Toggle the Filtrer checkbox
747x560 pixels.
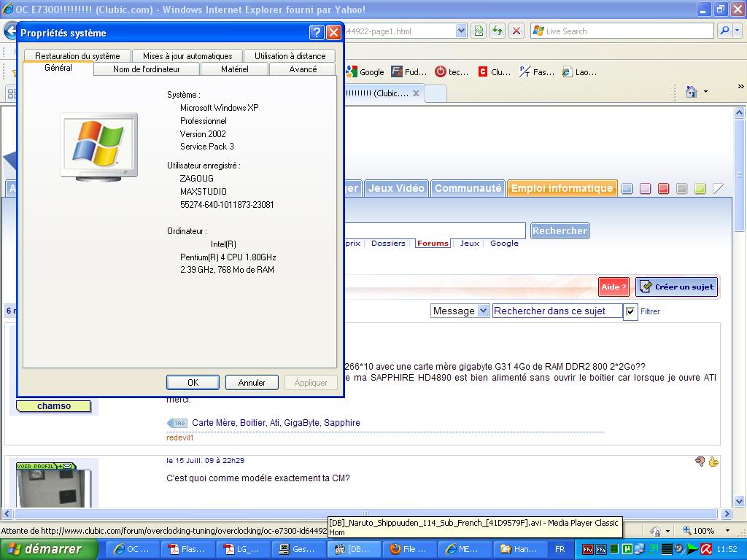click(631, 311)
